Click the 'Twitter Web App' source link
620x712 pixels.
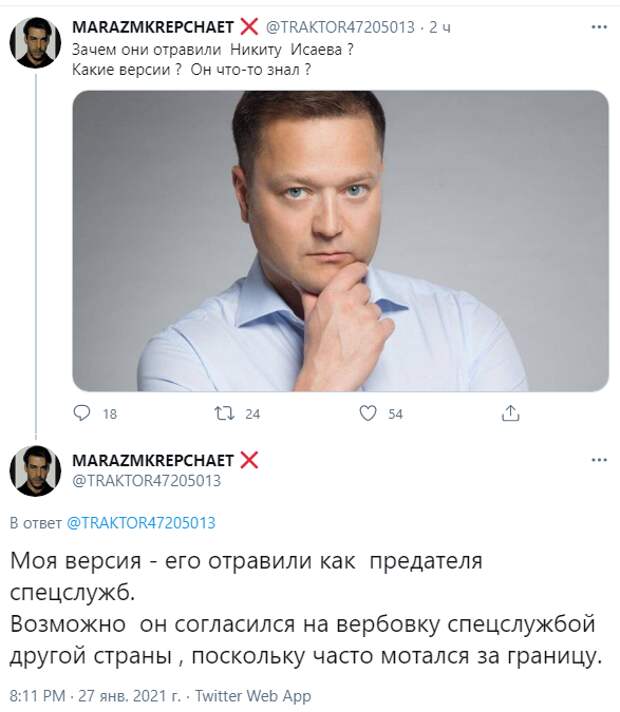[x=253, y=696]
